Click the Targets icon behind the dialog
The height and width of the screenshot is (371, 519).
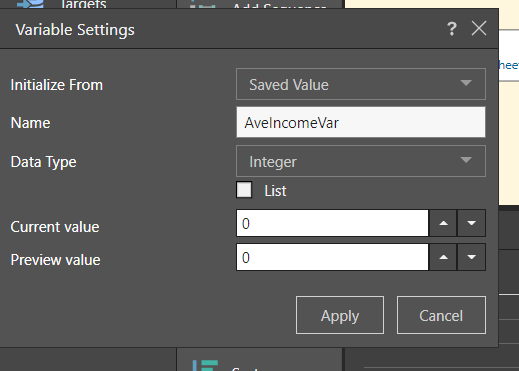[31, 4]
